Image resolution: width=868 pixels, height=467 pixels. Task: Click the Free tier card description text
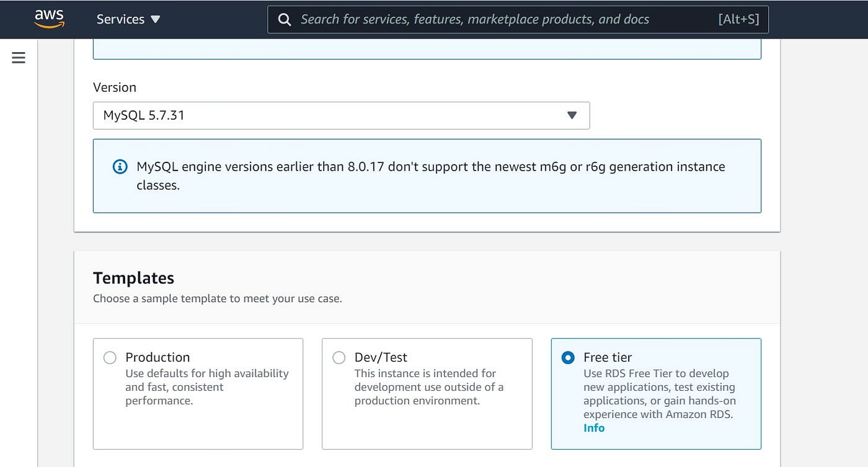pos(660,394)
